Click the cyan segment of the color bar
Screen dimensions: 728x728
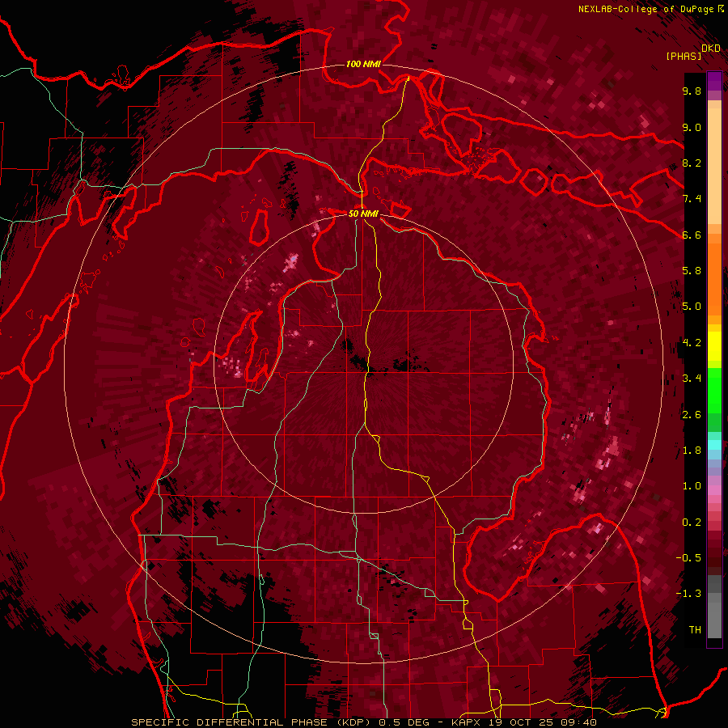click(714, 445)
